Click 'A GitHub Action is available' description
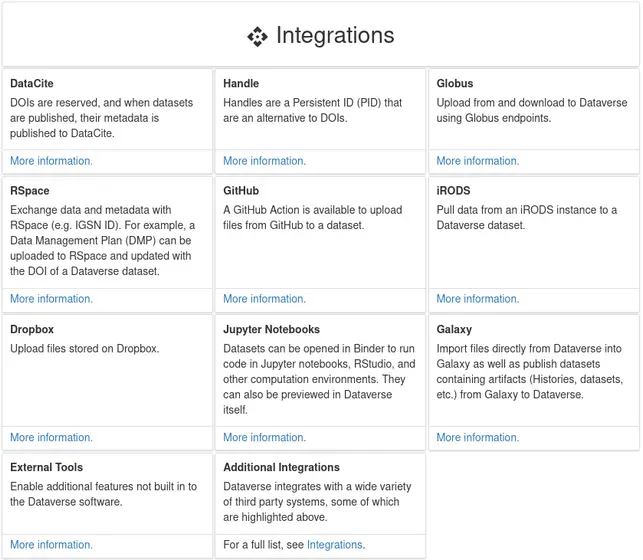Image resolution: width=643 pixels, height=560 pixels. click(x=312, y=218)
